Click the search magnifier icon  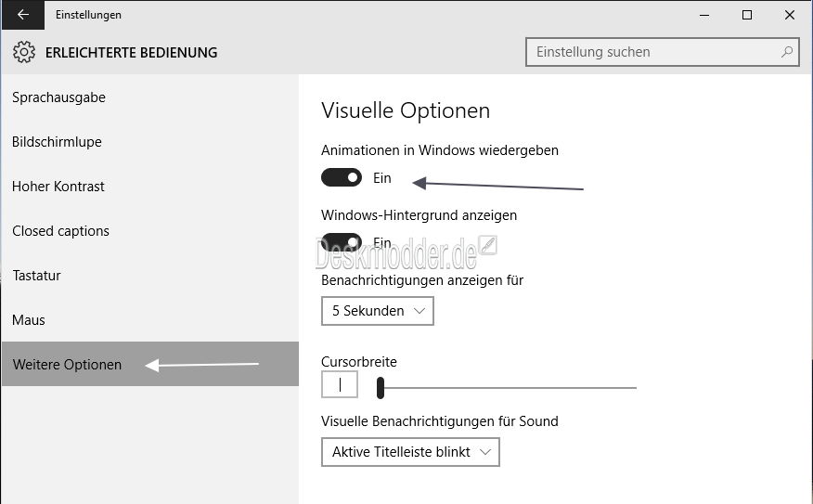point(787,52)
